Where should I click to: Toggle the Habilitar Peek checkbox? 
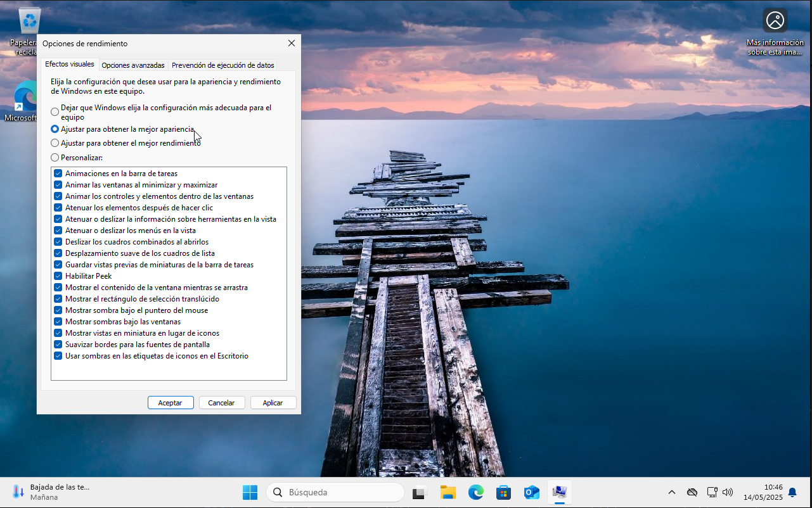point(58,276)
